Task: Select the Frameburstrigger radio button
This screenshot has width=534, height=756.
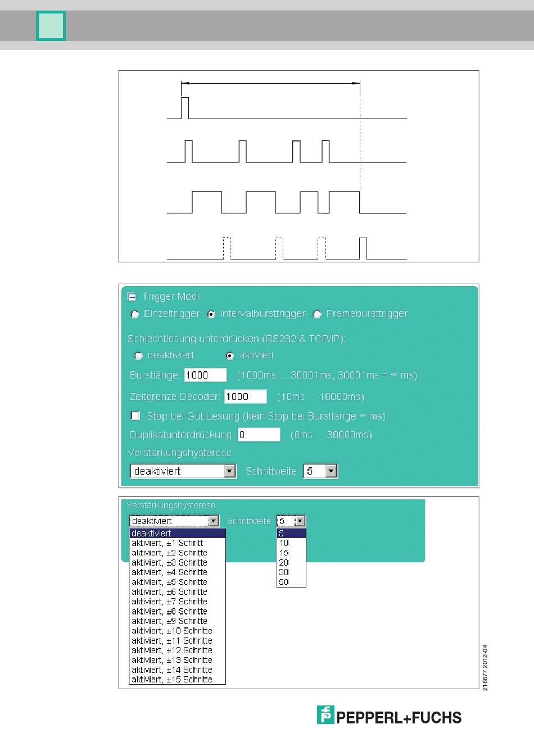Action: tap(317, 315)
